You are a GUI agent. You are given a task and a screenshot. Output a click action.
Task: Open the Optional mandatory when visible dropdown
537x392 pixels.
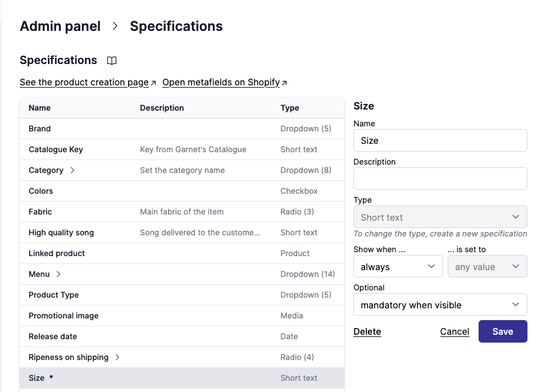pyautogui.click(x=440, y=305)
